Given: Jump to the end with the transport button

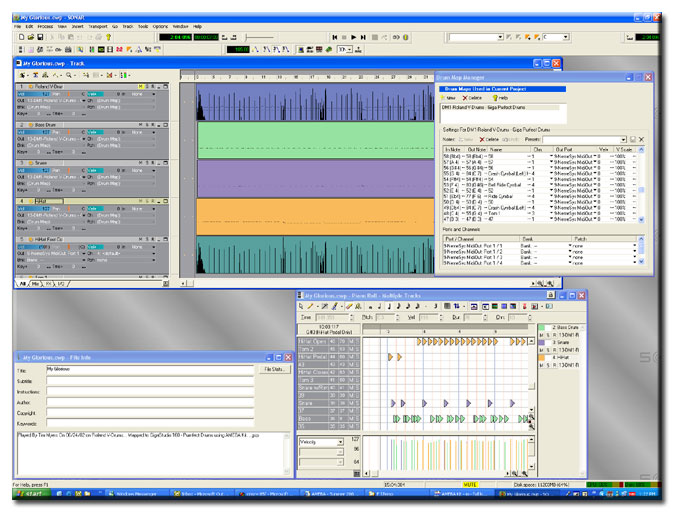Looking at the screenshot, I should pos(363,37).
